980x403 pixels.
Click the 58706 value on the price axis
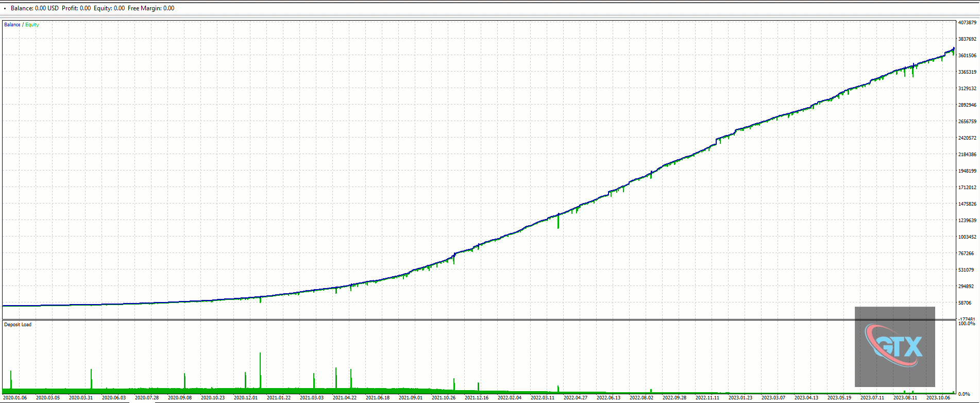click(x=965, y=303)
